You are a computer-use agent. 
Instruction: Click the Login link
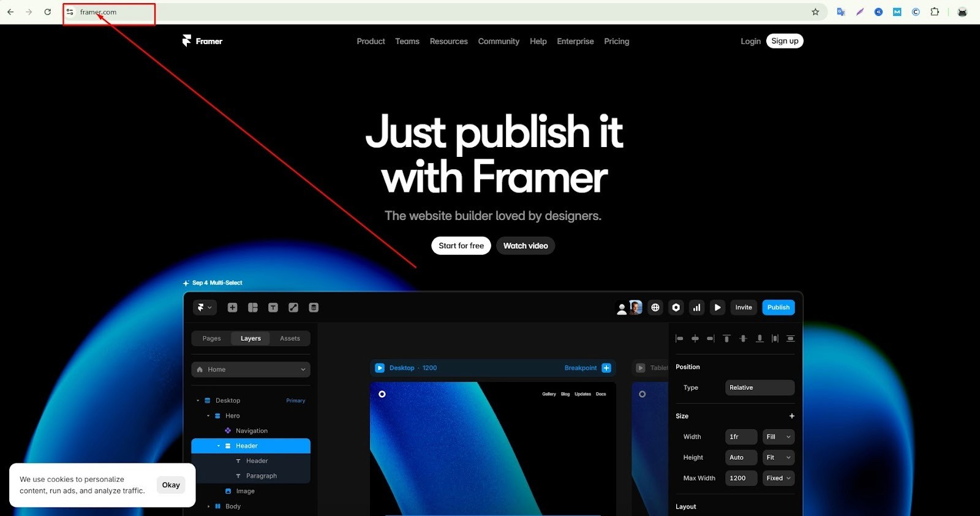(750, 42)
